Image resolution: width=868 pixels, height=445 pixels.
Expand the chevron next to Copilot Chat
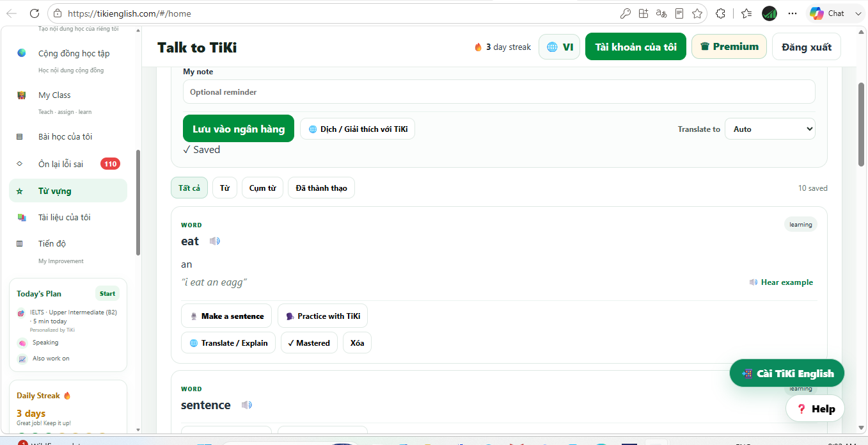pyautogui.click(x=858, y=13)
